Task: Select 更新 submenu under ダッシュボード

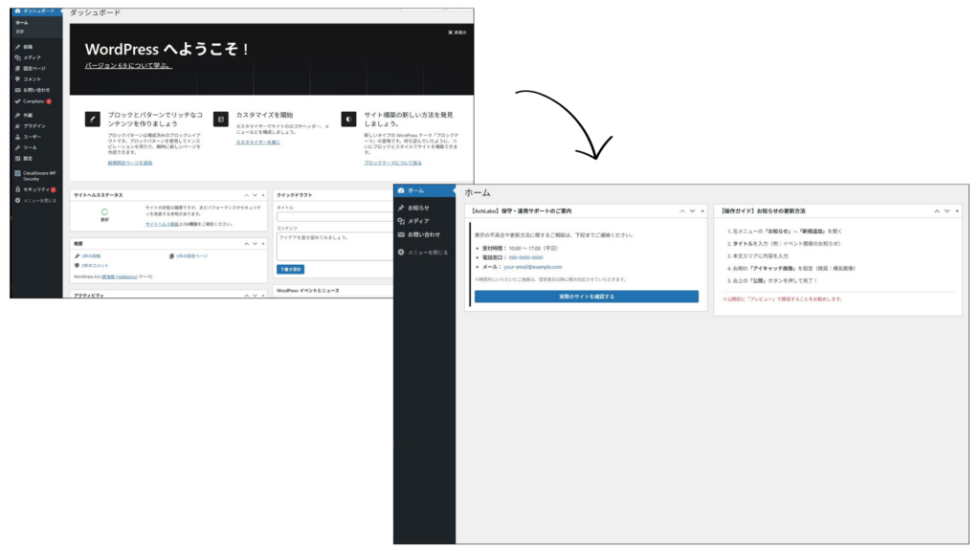Action: 20,32
